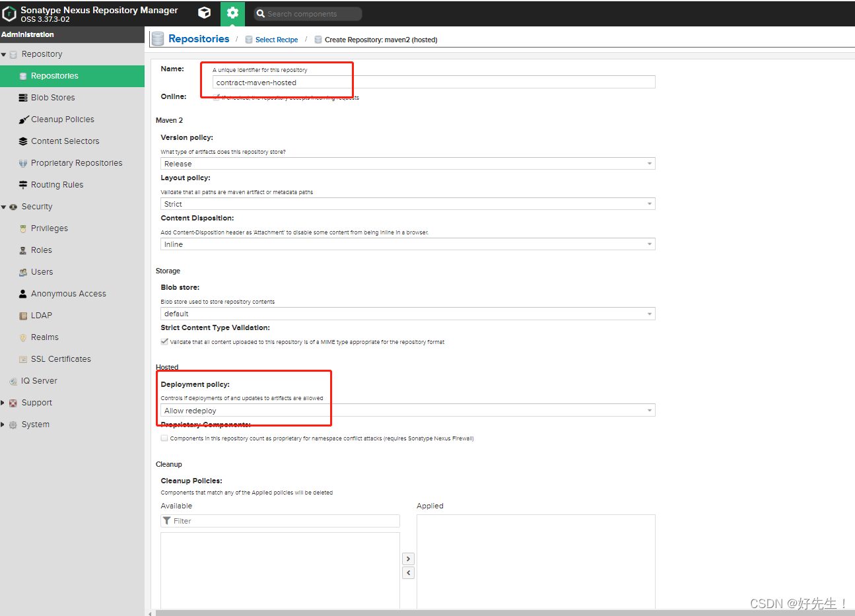This screenshot has width=855, height=616.
Task: Open the Administration gear icon
Action: point(232,13)
